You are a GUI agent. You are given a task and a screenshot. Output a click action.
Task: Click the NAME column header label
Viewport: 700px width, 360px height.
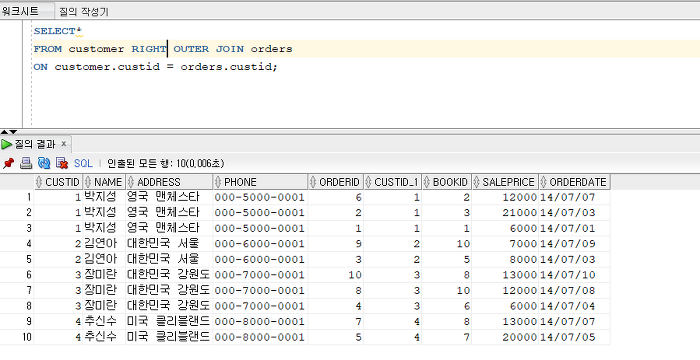(108, 182)
